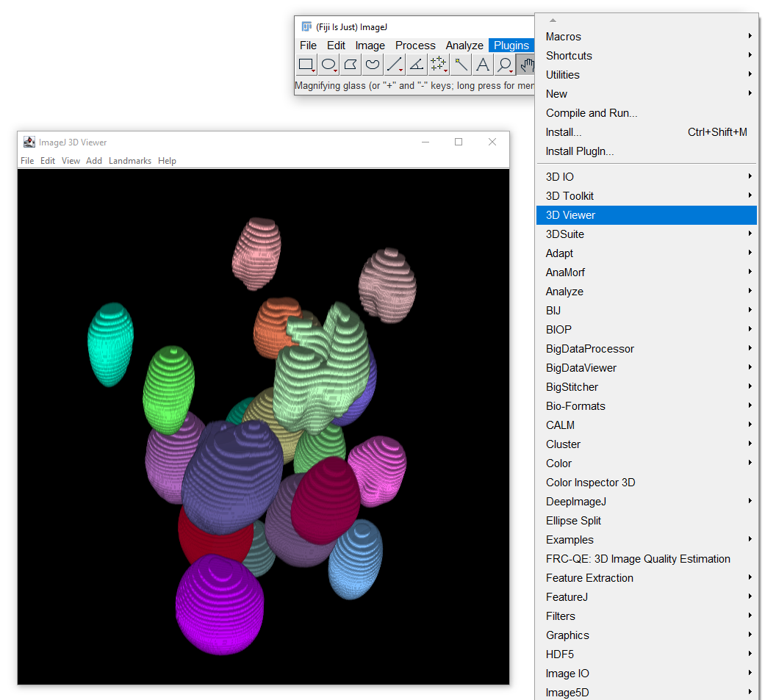The width and height of the screenshot is (776, 700).
Task: Open the Analyze menu in Fiji toolbar
Action: pyautogui.click(x=464, y=46)
